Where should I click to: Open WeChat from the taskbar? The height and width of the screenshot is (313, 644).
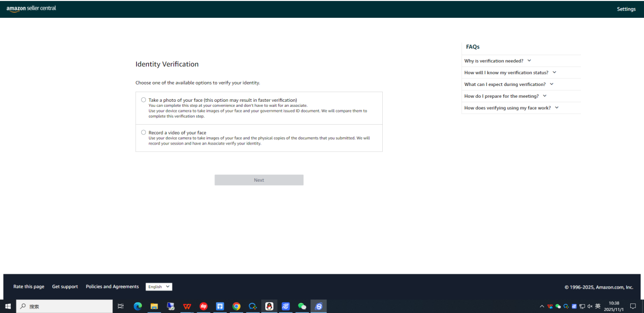pos(302,306)
